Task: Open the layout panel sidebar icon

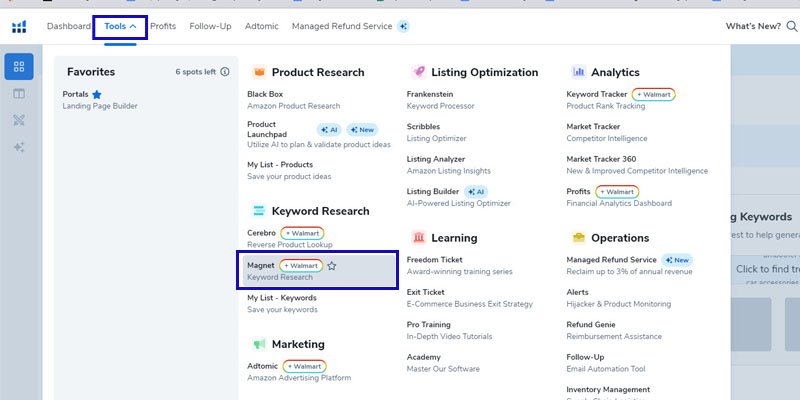Action: pos(19,93)
